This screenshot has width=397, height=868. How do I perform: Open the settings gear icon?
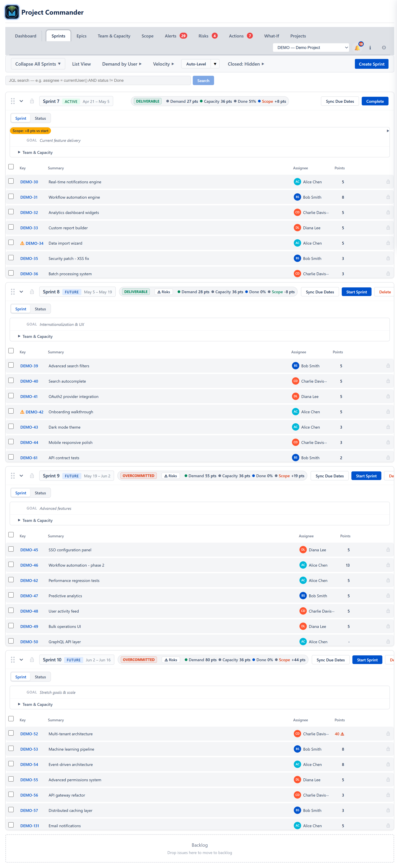coord(384,47)
